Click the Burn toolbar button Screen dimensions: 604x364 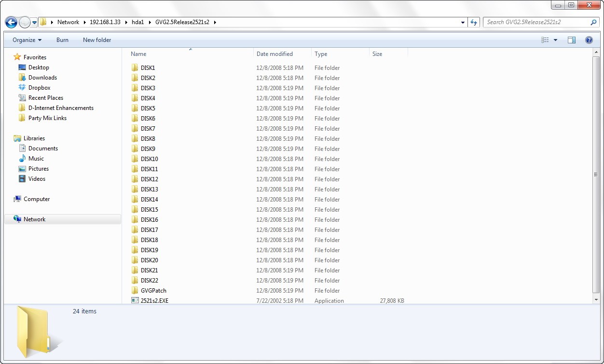[x=62, y=40]
